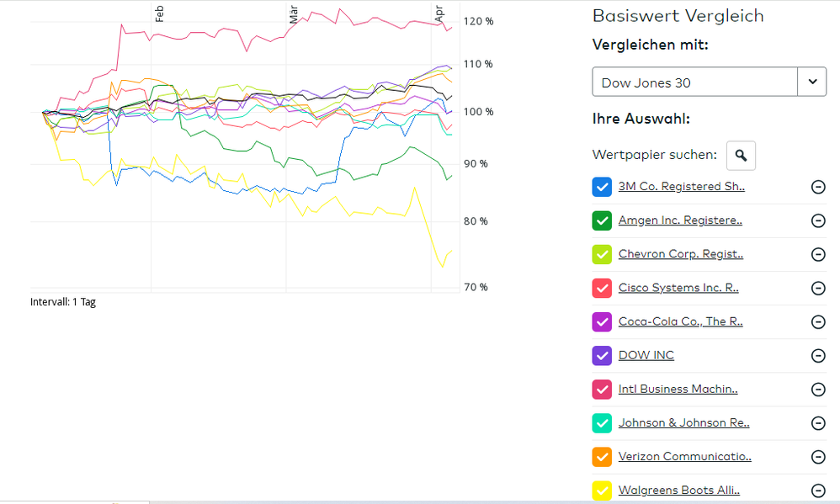Remove DOW INC using the minus icon
Image resolution: width=840 pixels, height=504 pixels.
817,355
